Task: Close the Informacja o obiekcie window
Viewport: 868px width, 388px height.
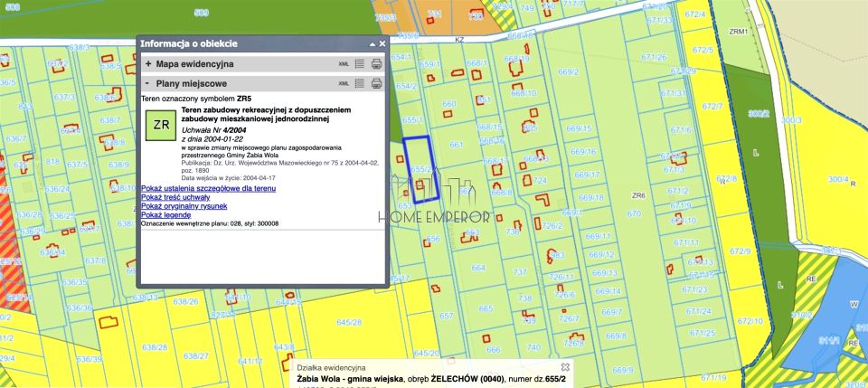Action: pyautogui.click(x=382, y=43)
